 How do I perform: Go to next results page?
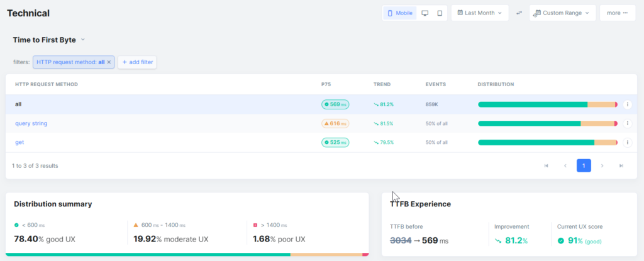[602, 166]
